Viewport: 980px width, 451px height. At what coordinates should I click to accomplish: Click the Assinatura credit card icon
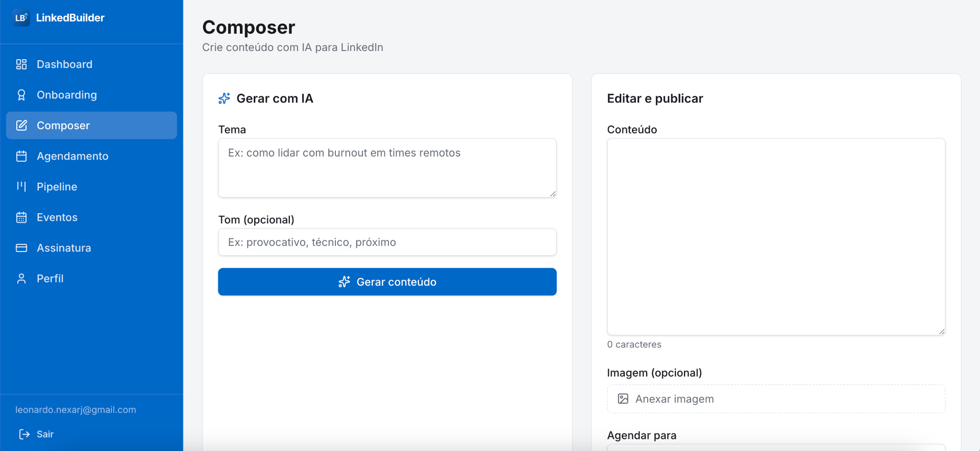pyautogui.click(x=21, y=248)
